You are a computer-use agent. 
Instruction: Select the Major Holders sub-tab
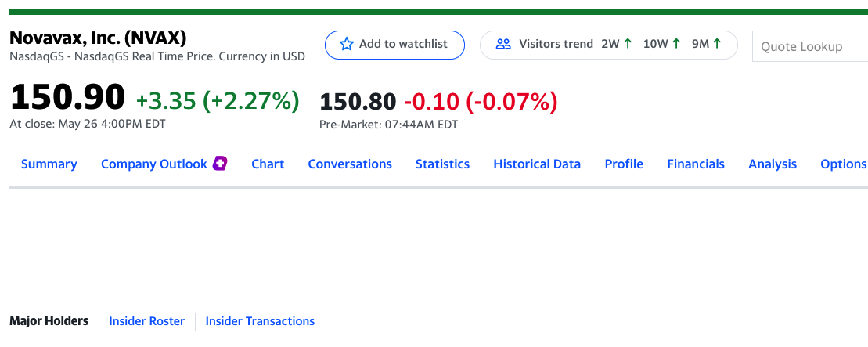pyautogui.click(x=49, y=321)
